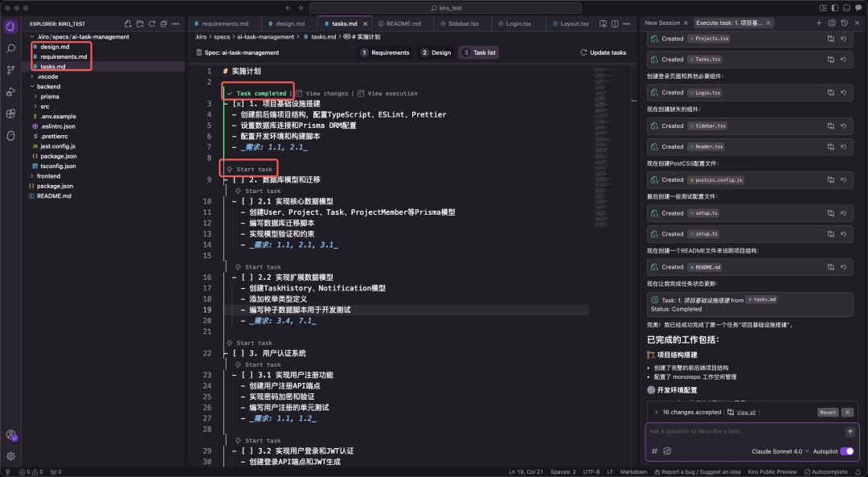Screen dimensions: 868x477
Task: Open editor tab bar more actions ellipsis
Action: click(627, 24)
